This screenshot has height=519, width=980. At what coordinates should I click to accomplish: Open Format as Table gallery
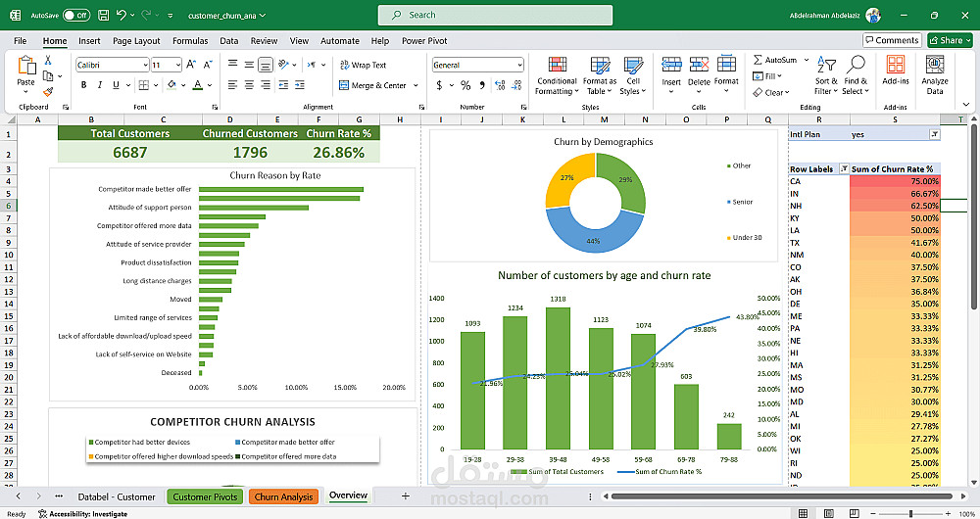pyautogui.click(x=599, y=65)
